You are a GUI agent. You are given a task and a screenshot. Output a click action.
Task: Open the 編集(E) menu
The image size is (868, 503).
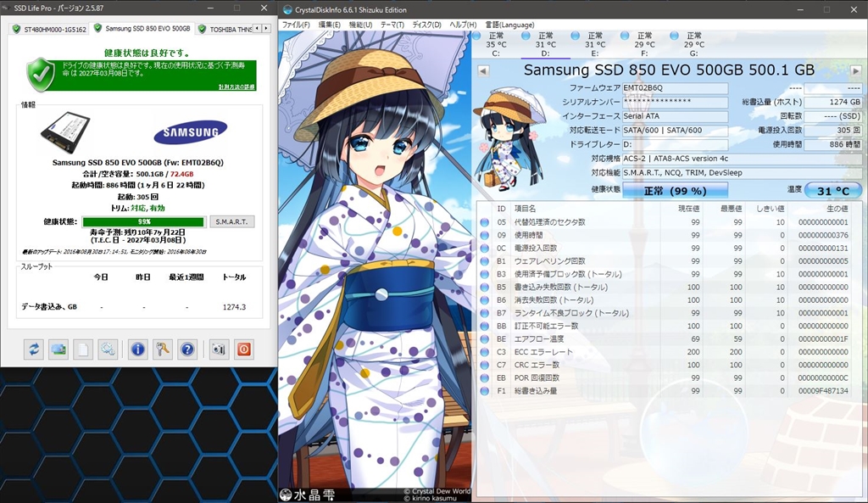[330, 25]
